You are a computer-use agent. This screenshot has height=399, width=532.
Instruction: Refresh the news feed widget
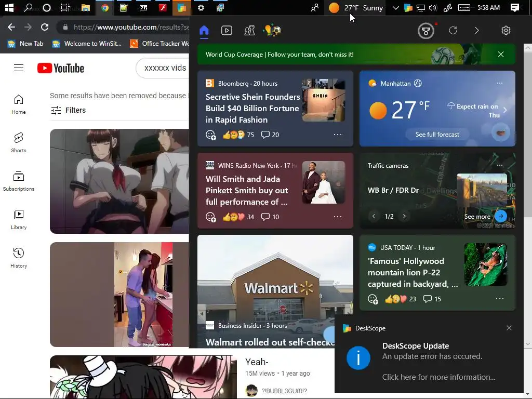(x=453, y=31)
